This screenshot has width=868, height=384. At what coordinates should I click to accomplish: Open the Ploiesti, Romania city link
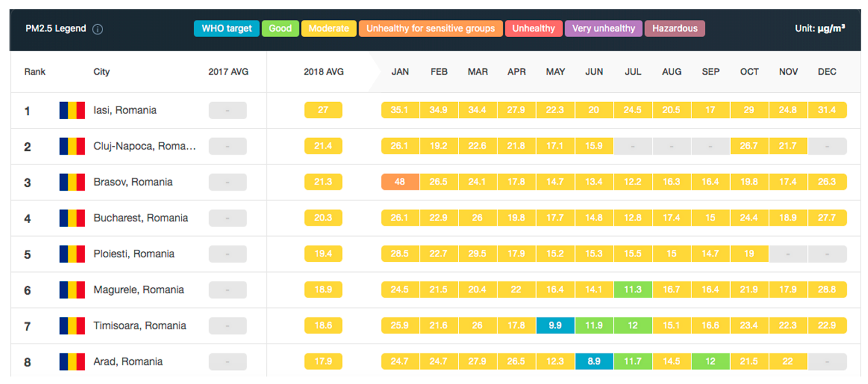(134, 254)
